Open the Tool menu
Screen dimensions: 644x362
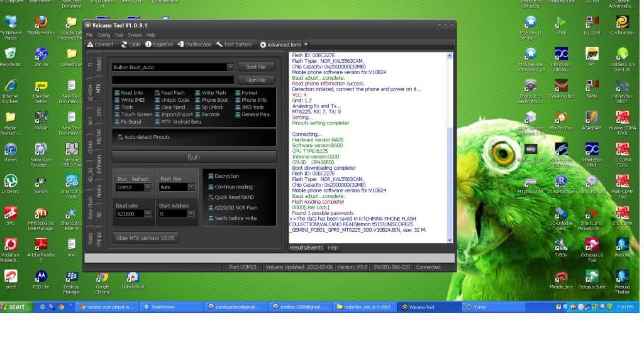(119, 35)
